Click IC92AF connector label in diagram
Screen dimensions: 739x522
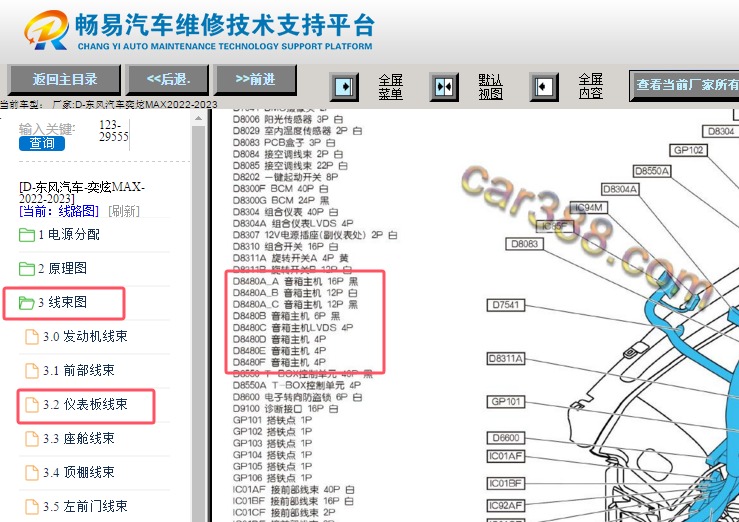(506, 506)
